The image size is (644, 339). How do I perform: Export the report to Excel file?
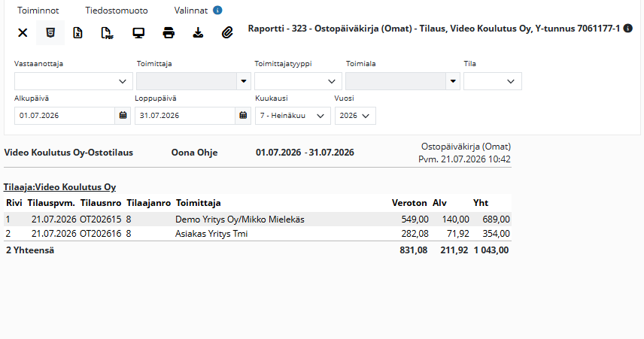coord(77,32)
